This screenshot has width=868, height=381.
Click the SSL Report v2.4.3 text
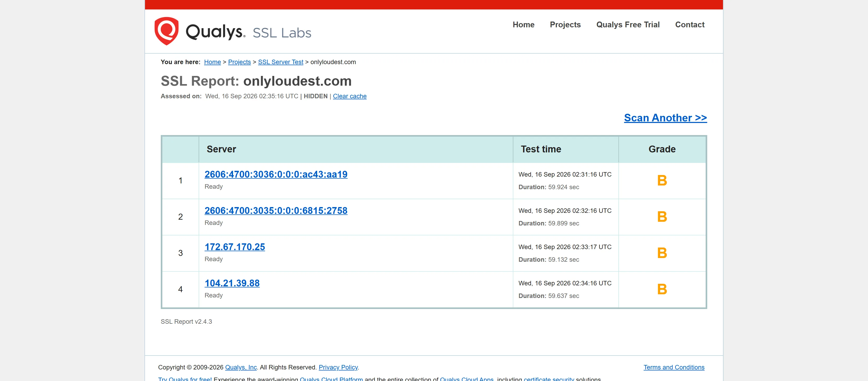[x=186, y=322]
